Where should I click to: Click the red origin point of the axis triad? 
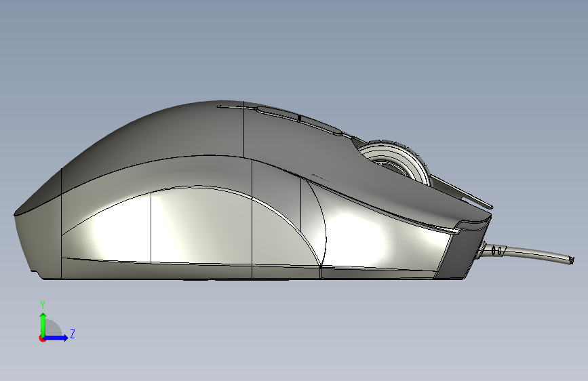[41, 338]
